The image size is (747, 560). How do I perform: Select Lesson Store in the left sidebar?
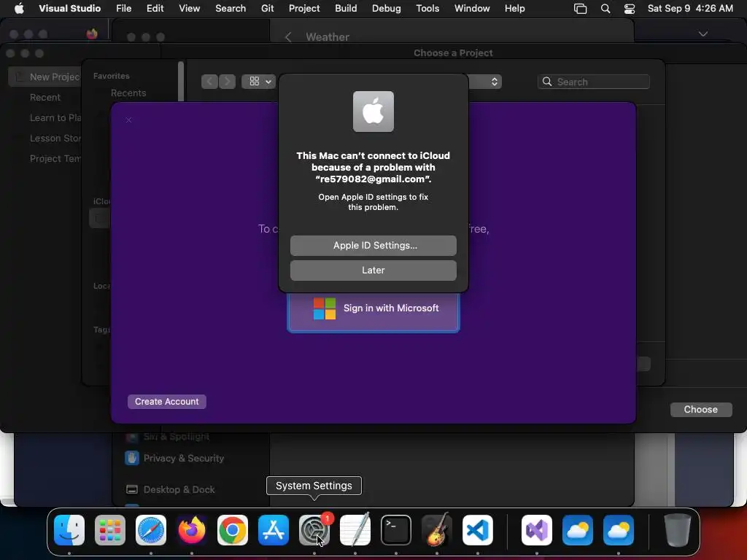click(55, 138)
